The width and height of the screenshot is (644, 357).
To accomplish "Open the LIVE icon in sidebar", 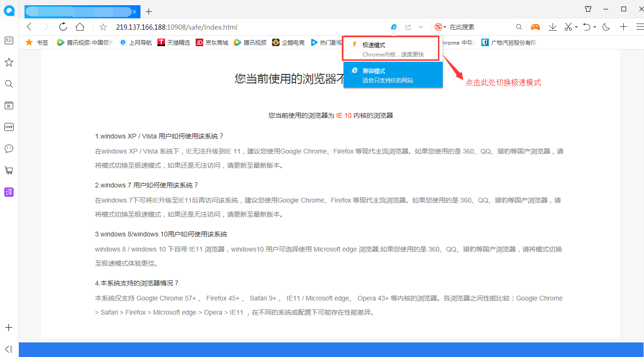I will (8, 127).
